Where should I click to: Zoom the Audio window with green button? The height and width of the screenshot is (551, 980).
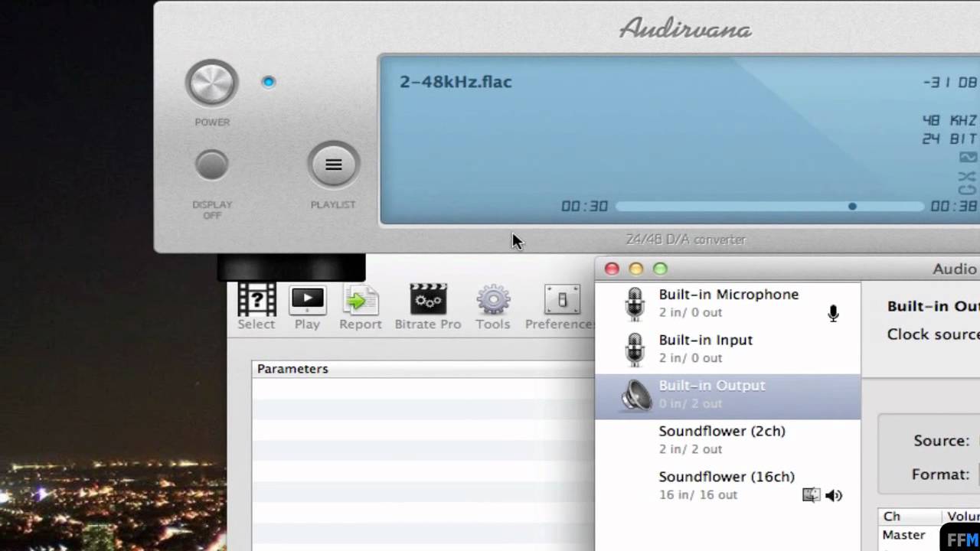pos(660,269)
